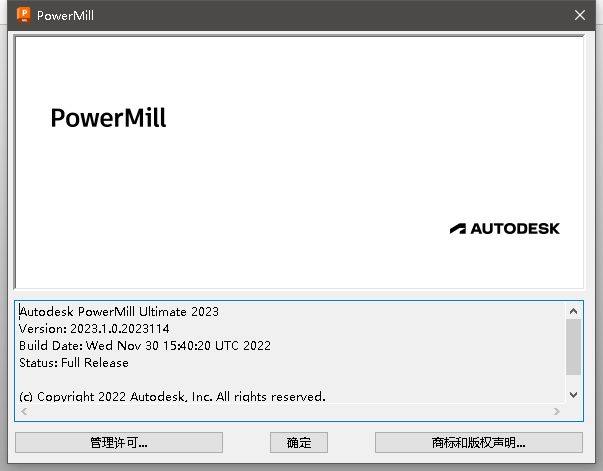Confirm with the 确定 button
The width and height of the screenshot is (603, 471).
pyautogui.click(x=299, y=443)
